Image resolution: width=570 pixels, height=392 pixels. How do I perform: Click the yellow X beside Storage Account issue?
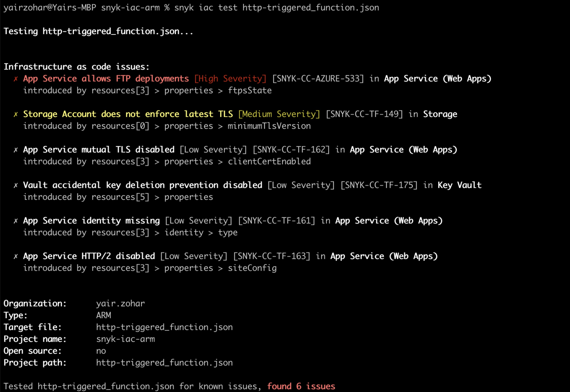click(16, 114)
